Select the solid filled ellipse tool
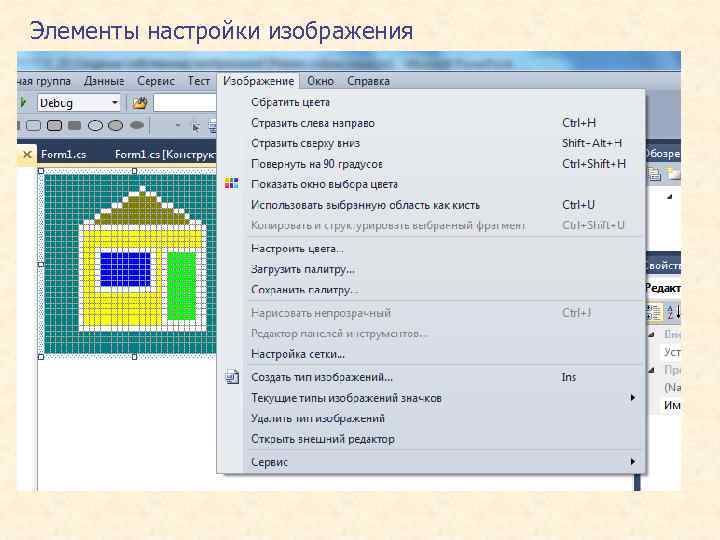The image size is (720, 540). 137,125
